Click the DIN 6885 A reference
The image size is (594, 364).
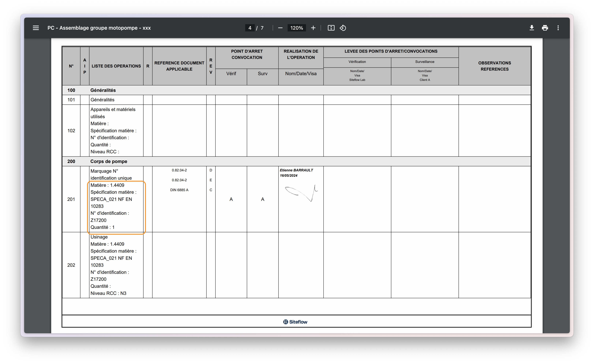[179, 190]
